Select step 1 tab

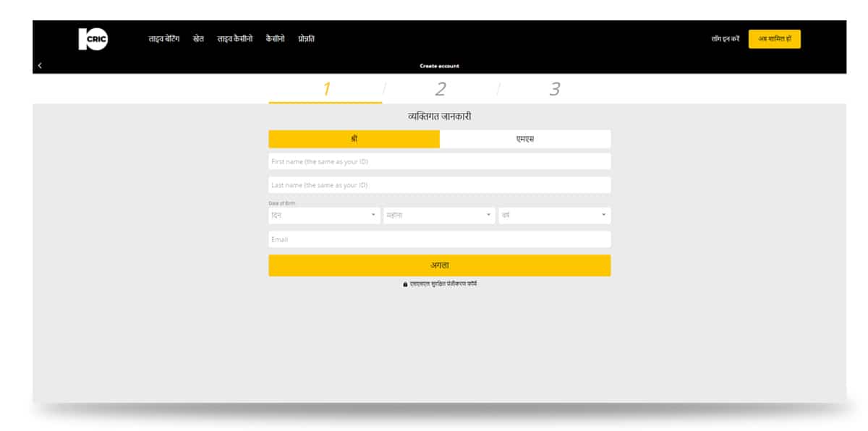point(325,90)
